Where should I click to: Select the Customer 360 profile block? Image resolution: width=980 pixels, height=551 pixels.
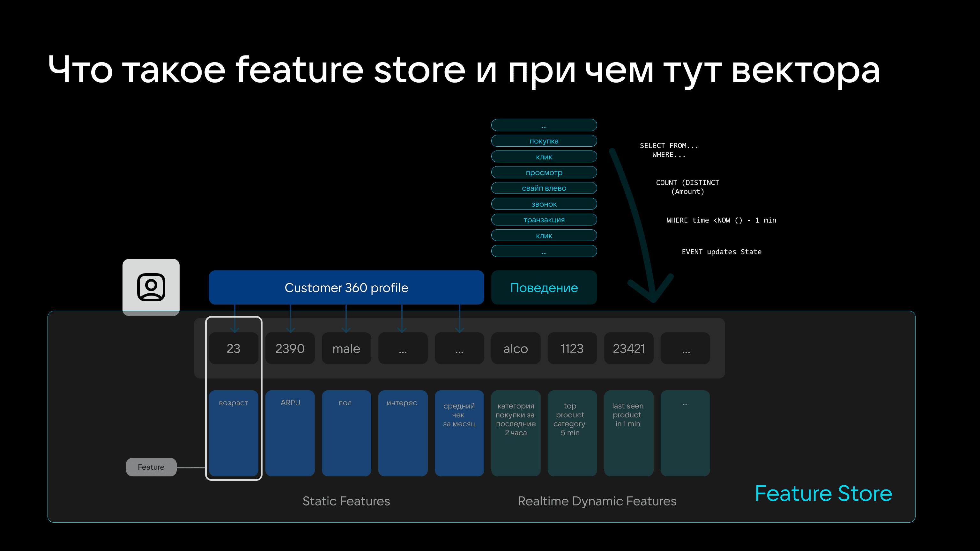(x=346, y=288)
